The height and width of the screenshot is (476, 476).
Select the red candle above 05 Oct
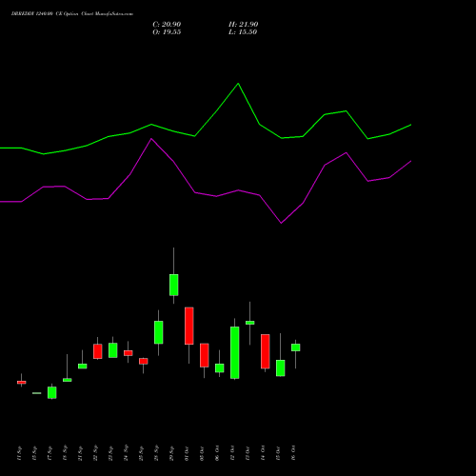coord(205,355)
